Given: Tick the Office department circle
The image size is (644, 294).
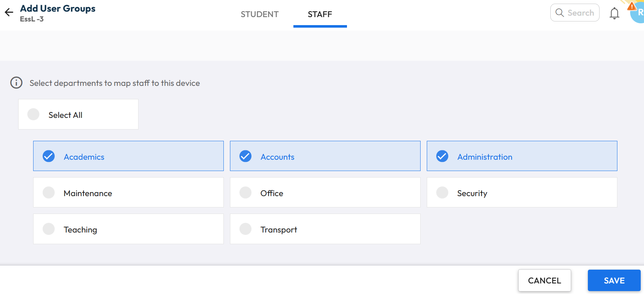Looking at the screenshot, I should pos(246,192).
